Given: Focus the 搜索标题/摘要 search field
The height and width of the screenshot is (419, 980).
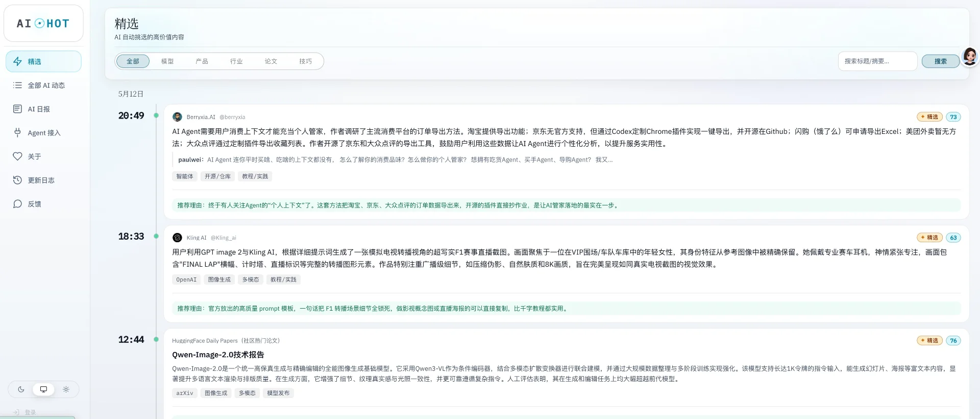Looking at the screenshot, I should (877, 61).
